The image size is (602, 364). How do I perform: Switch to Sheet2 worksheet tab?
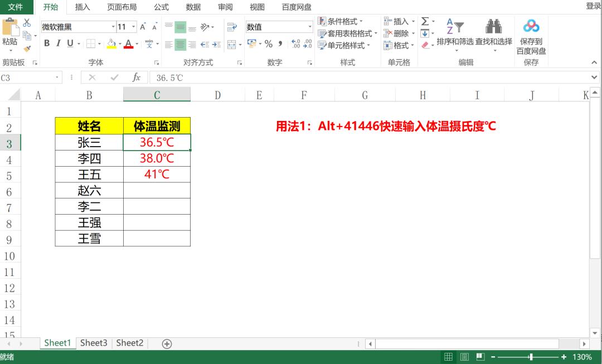click(x=129, y=343)
